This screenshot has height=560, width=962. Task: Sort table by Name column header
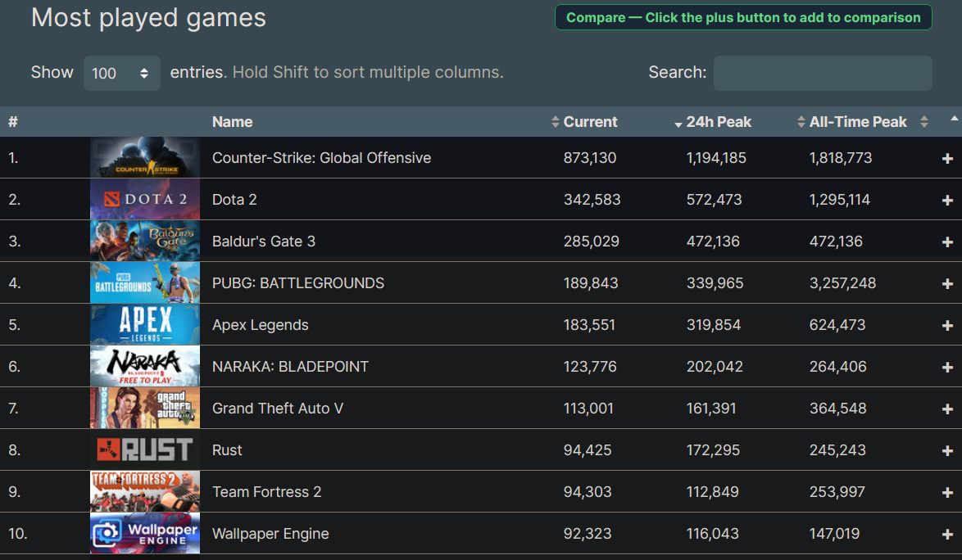click(x=233, y=122)
